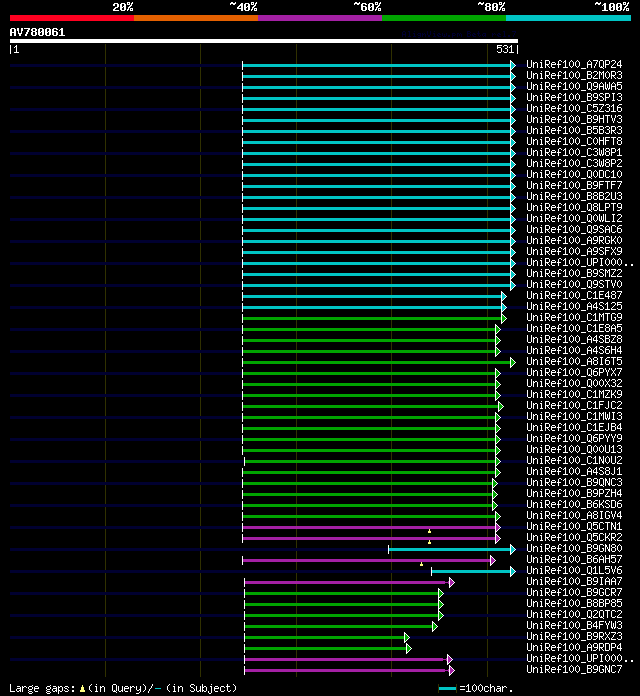Image resolution: width=640 pixels, height=696 pixels.
Task: Select the UniRef100_A8I6T5 label
Action: pyautogui.click(x=574, y=361)
